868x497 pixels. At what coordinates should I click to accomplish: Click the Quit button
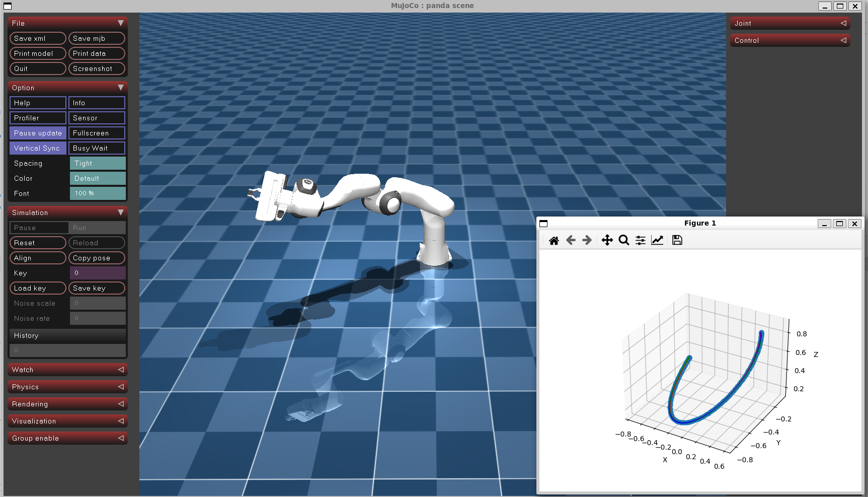point(38,68)
